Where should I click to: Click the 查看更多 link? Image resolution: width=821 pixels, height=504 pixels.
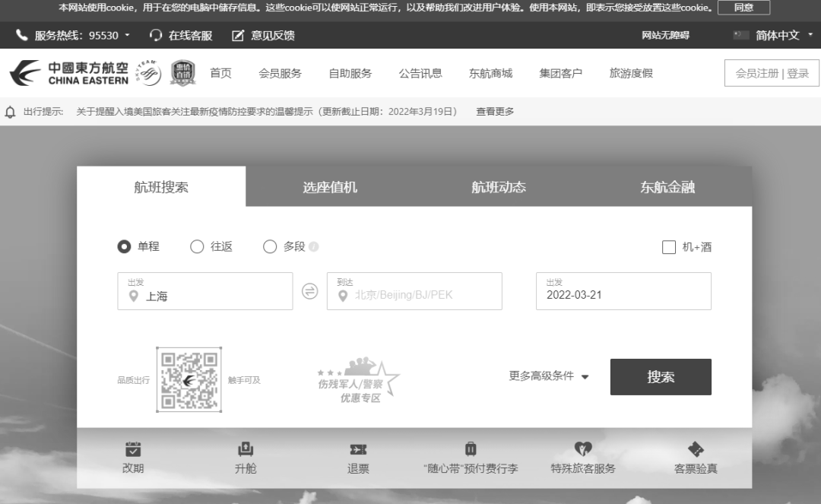pos(495,112)
